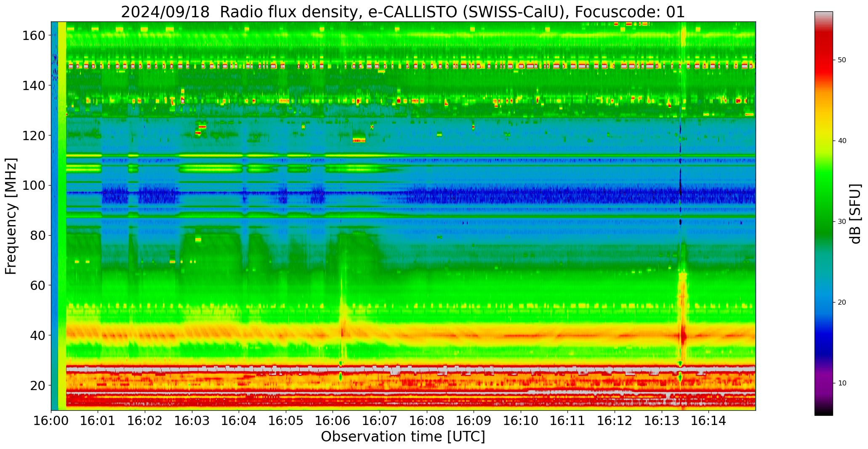This screenshot has height=449, width=868.
Task: Click the colorbar tick label 10
Action: 842,383
